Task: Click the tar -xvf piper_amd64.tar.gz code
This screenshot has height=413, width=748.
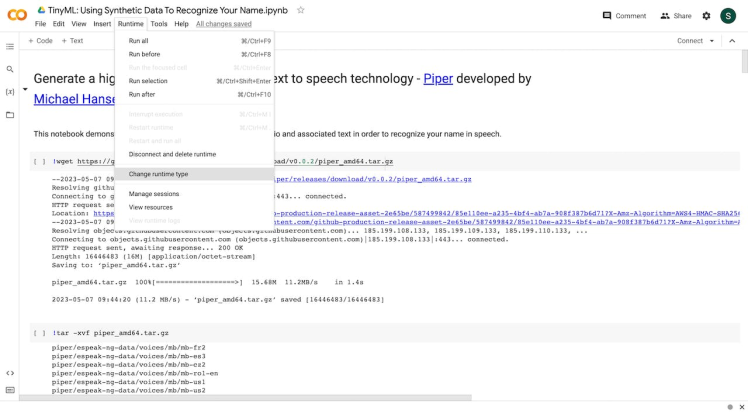Action: [x=111, y=333]
